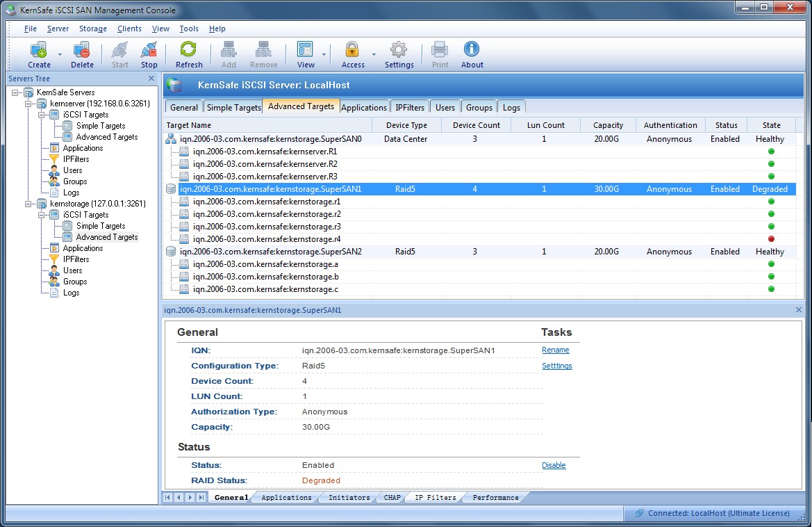Viewport: 812px width, 527px height.
Task: Open the Create button dropdown arrow
Action: (x=60, y=54)
